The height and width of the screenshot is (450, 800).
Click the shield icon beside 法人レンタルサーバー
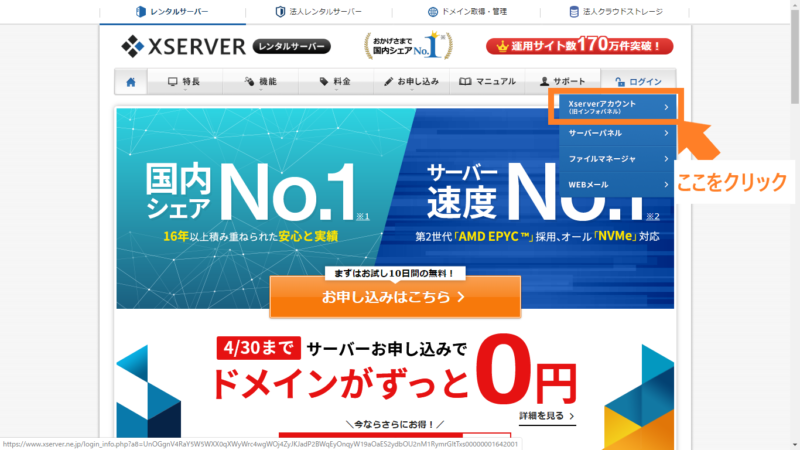pos(280,12)
